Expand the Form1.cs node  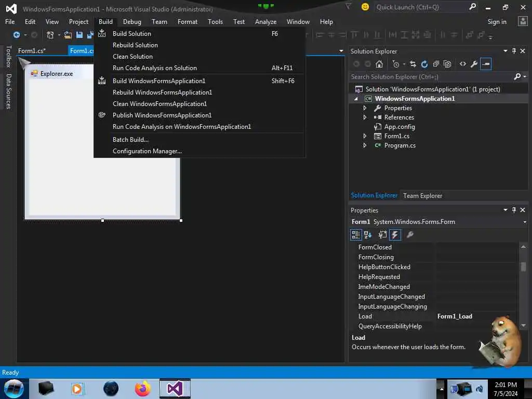pos(365,136)
